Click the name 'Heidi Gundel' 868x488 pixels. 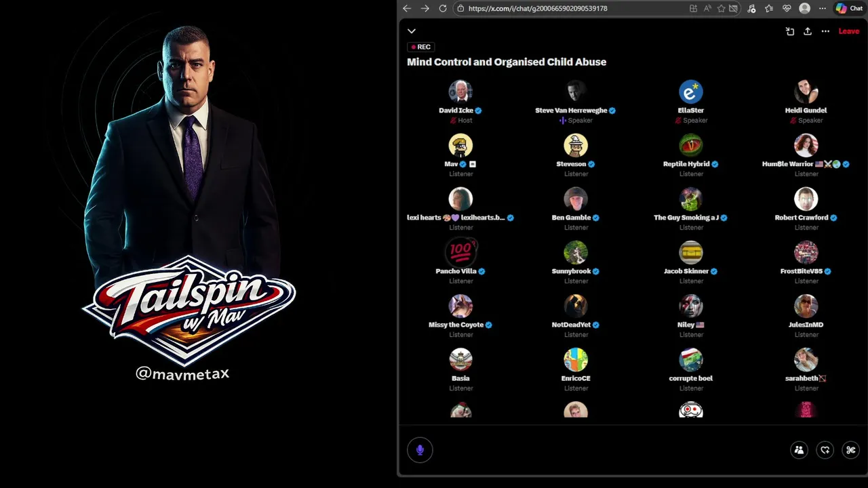[x=806, y=110]
